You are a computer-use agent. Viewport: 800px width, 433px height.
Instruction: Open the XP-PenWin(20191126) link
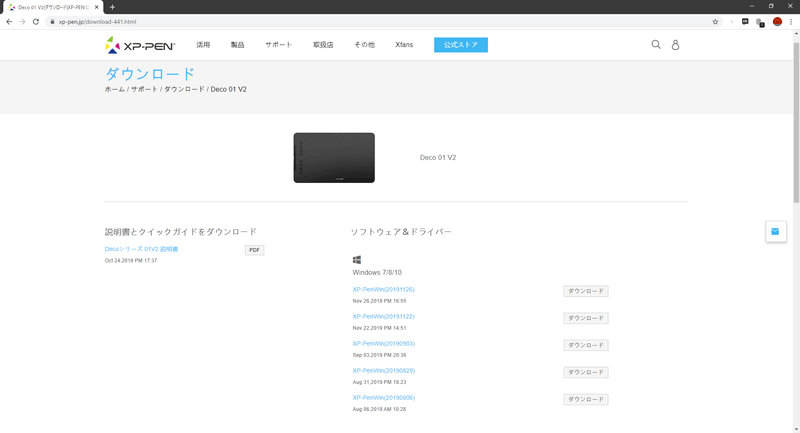click(x=384, y=289)
